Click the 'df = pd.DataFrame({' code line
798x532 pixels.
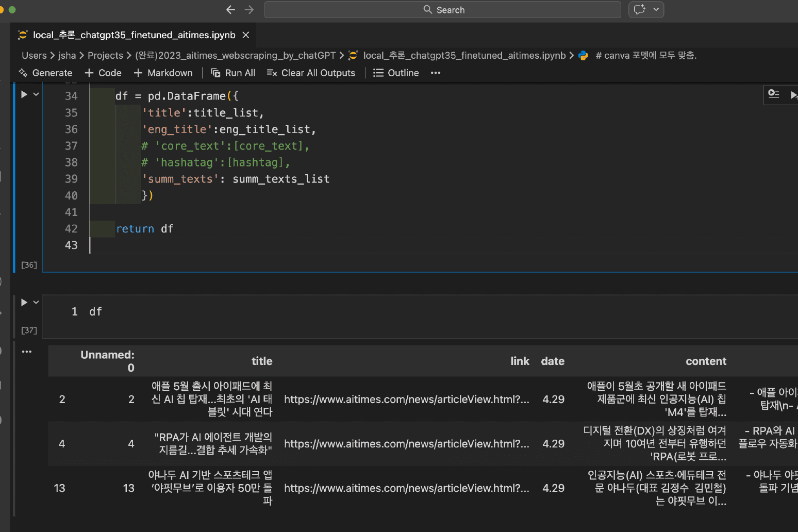(x=177, y=96)
